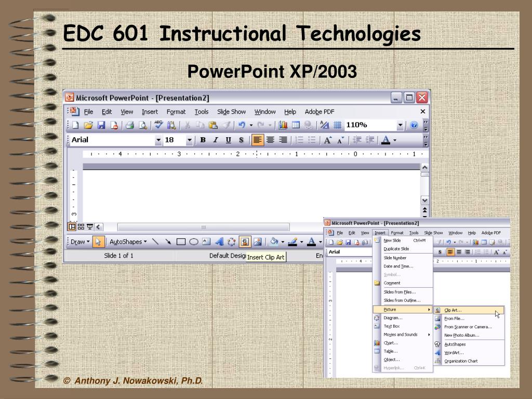The width and height of the screenshot is (532, 399).
Task: Switch to Normal view button
Action: [72, 227]
